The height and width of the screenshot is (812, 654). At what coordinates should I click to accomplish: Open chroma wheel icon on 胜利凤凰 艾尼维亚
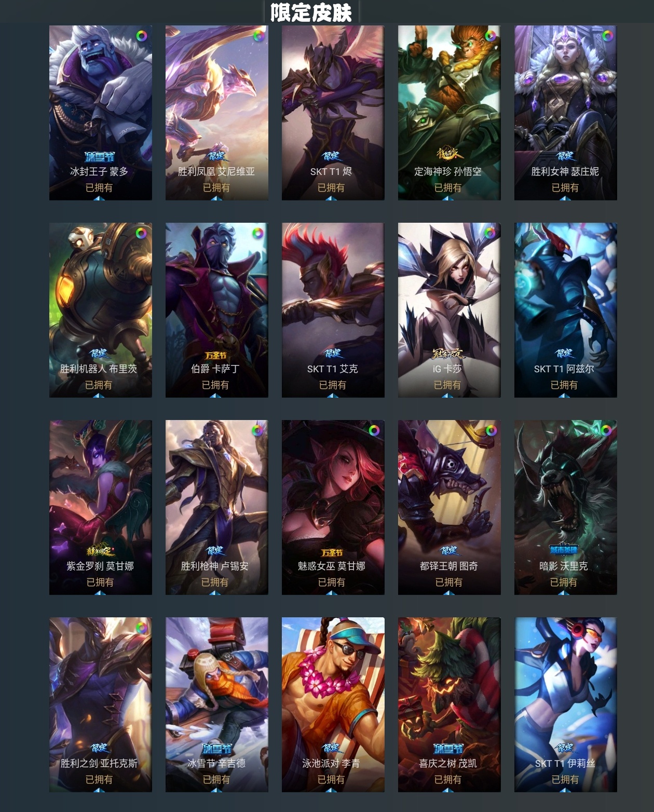[x=258, y=36]
